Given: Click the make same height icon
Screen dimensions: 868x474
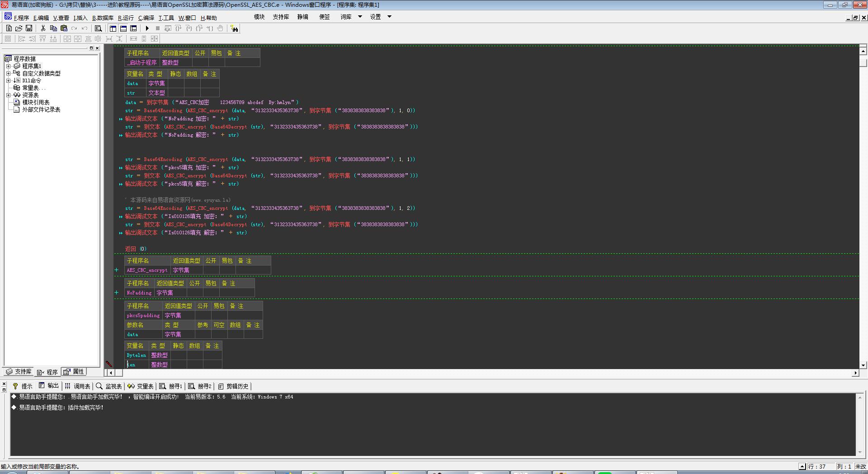Looking at the screenshot, I should (144, 39).
